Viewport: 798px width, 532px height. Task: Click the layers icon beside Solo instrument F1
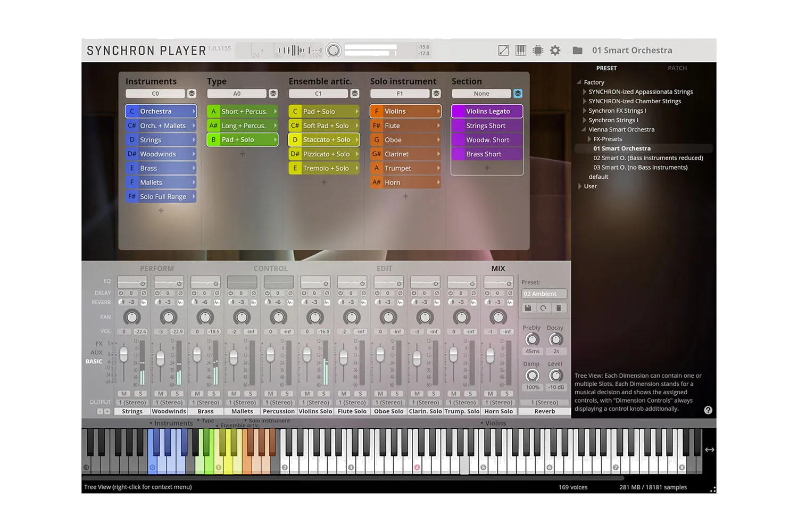point(436,94)
